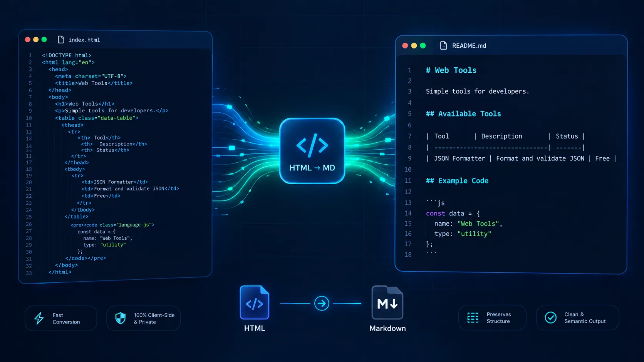Image resolution: width=644 pixels, height=362 pixels.
Task: Click the <th> Description</th> line
Action: click(114, 144)
